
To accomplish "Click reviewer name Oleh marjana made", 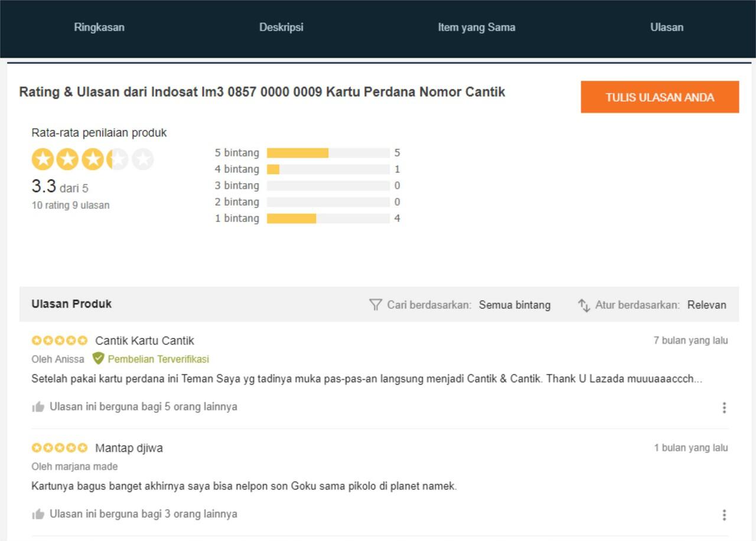I will pos(74,467).
